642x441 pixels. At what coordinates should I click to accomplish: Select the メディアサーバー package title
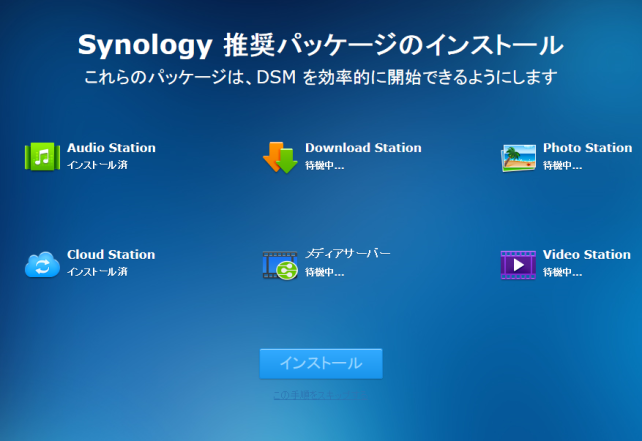(x=348, y=254)
